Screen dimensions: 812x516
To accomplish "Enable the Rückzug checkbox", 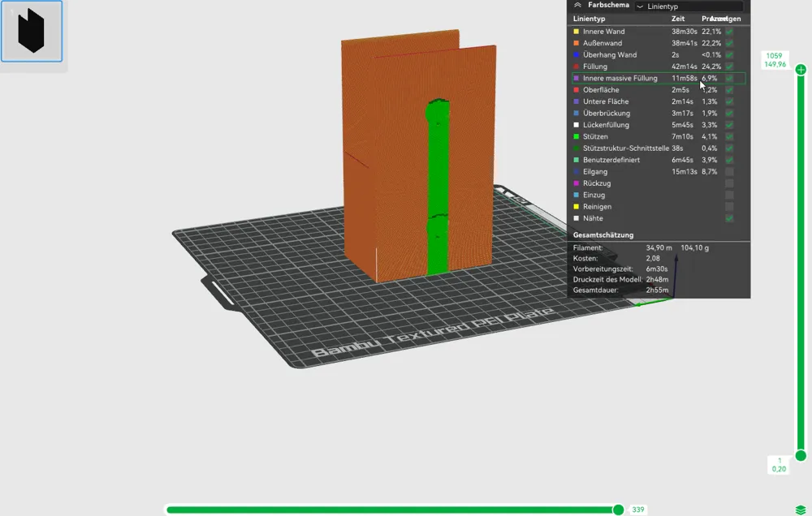I will click(x=729, y=183).
